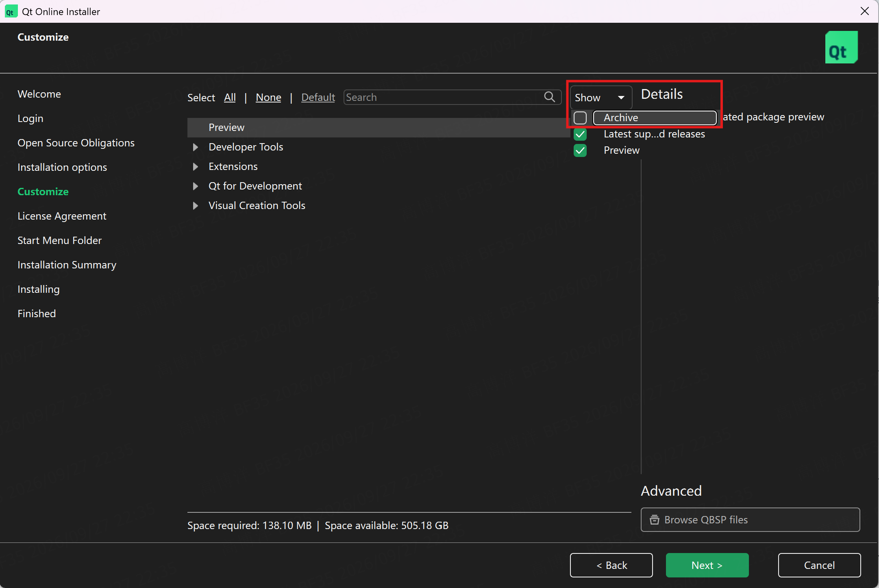Go to the Login step

pyautogui.click(x=30, y=118)
